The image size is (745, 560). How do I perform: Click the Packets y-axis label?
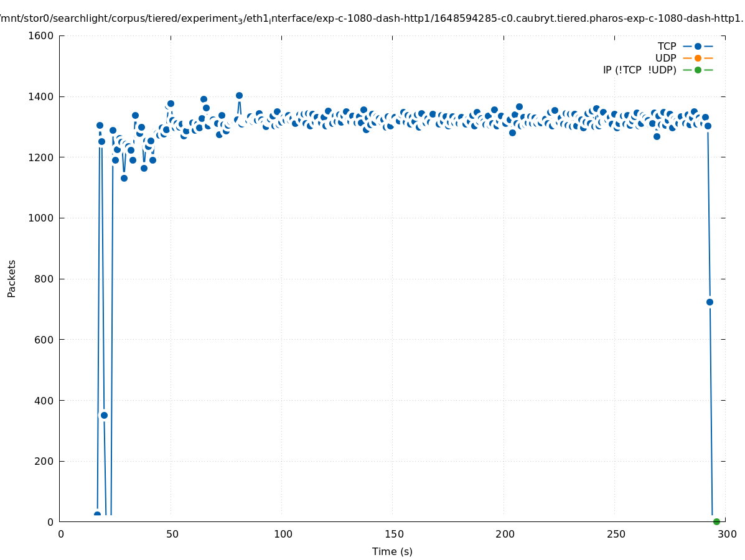(12, 278)
